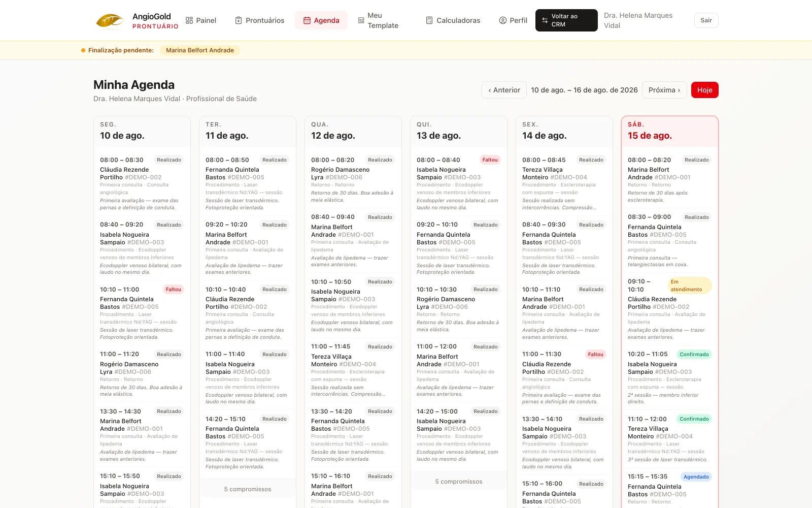This screenshot has width=812, height=508.
Task: Go to the Anterior week
Action: [x=504, y=90]
